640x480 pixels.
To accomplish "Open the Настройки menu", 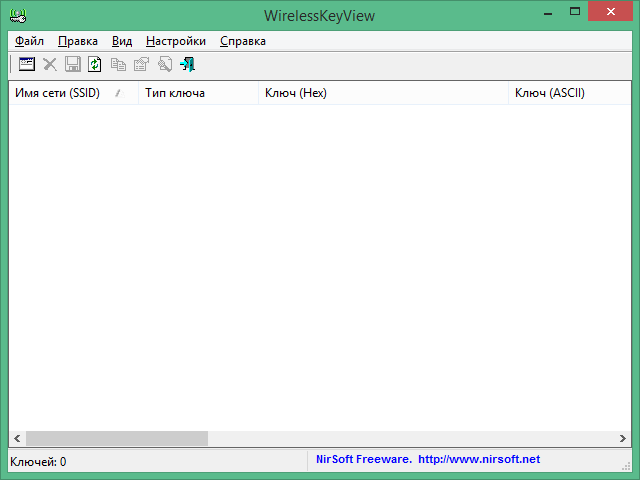I will [176, 41].
